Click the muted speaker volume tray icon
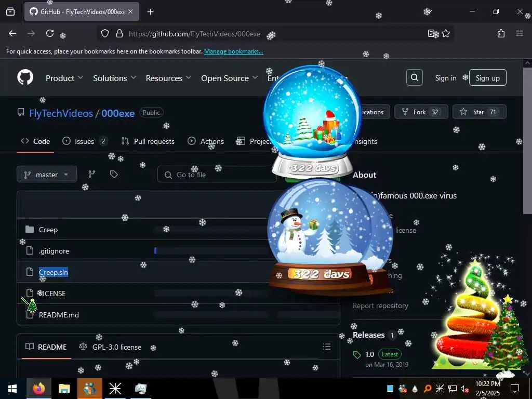Viewport: 532px width, 399px height. pos(464,389)
